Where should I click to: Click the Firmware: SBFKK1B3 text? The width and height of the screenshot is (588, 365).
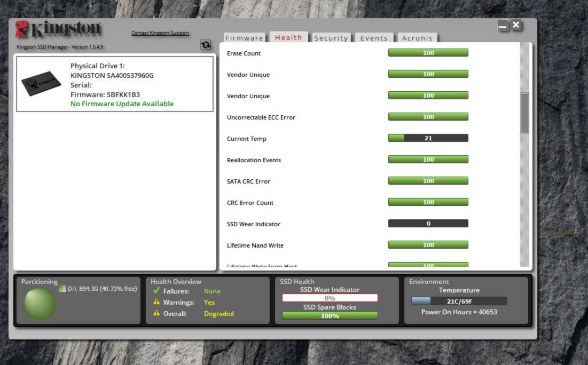pos(105,95)
